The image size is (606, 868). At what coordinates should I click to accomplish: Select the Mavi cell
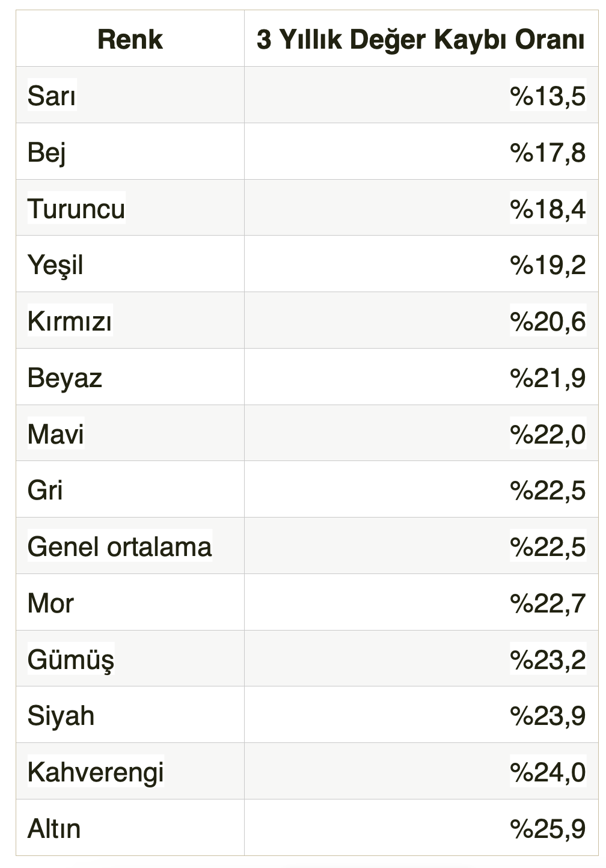[x=55, y=434]
